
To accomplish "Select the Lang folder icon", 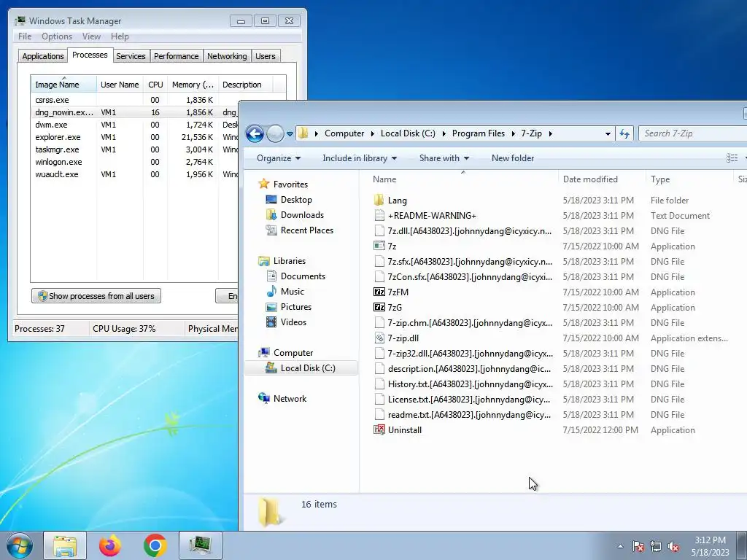I will click(x=379, y=200).
